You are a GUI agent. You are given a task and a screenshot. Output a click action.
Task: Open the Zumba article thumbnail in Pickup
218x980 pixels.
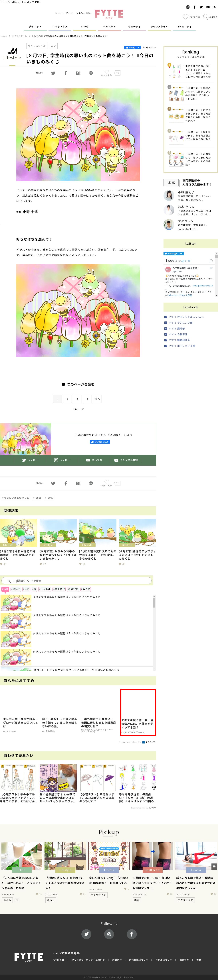109,856
